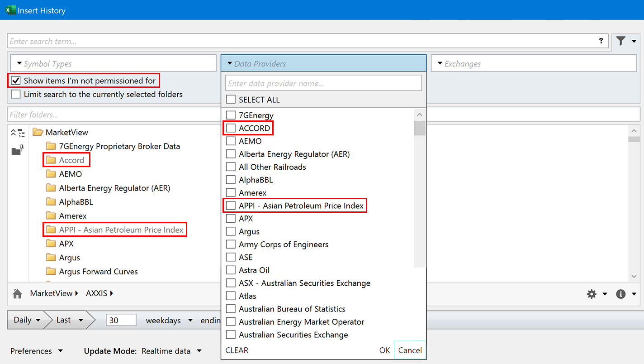The image size is (644, 364).
Task: Open 7GEnergy Proprietary Broker Data folder
Action: coord(113,146)
